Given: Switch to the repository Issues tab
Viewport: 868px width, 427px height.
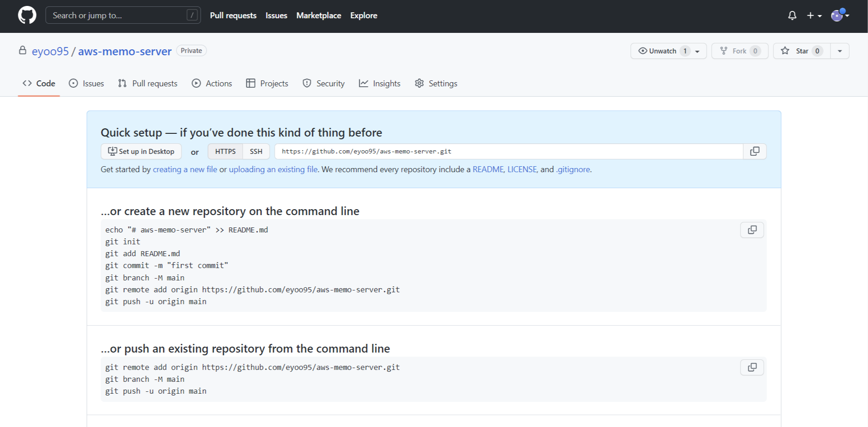Looking at the screenshot, I should tap(86, 84).
